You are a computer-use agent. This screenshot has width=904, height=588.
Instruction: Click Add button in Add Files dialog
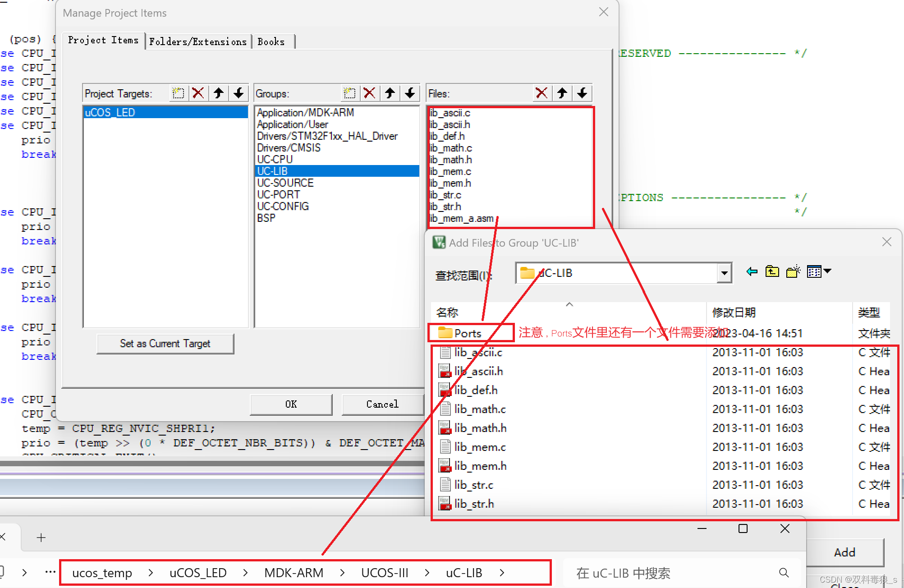844,552
